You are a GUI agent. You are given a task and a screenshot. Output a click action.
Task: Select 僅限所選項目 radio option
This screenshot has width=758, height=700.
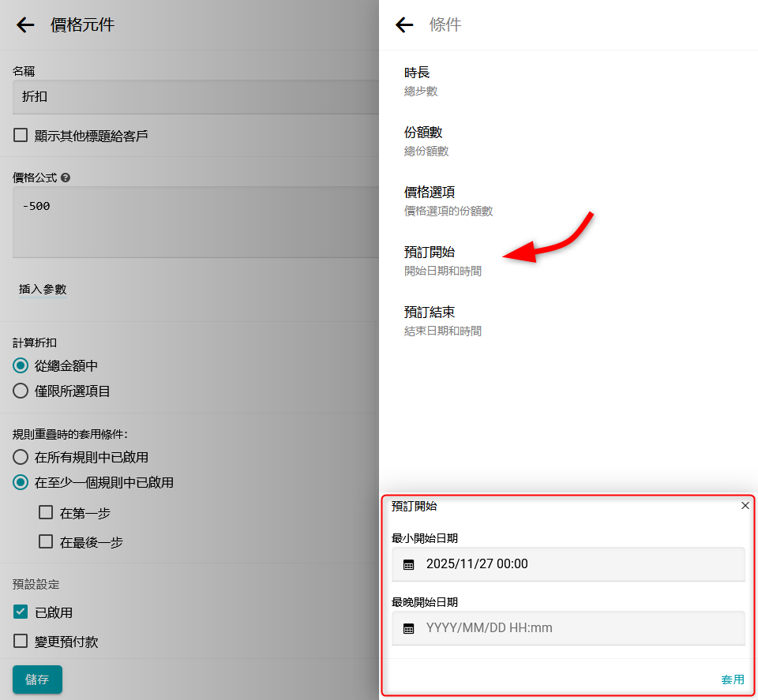21,391
